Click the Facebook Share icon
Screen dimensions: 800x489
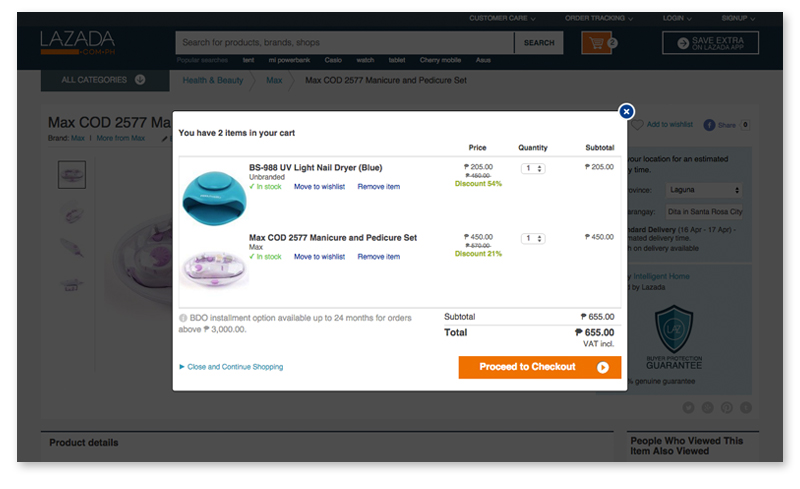[x=709, y=125]
